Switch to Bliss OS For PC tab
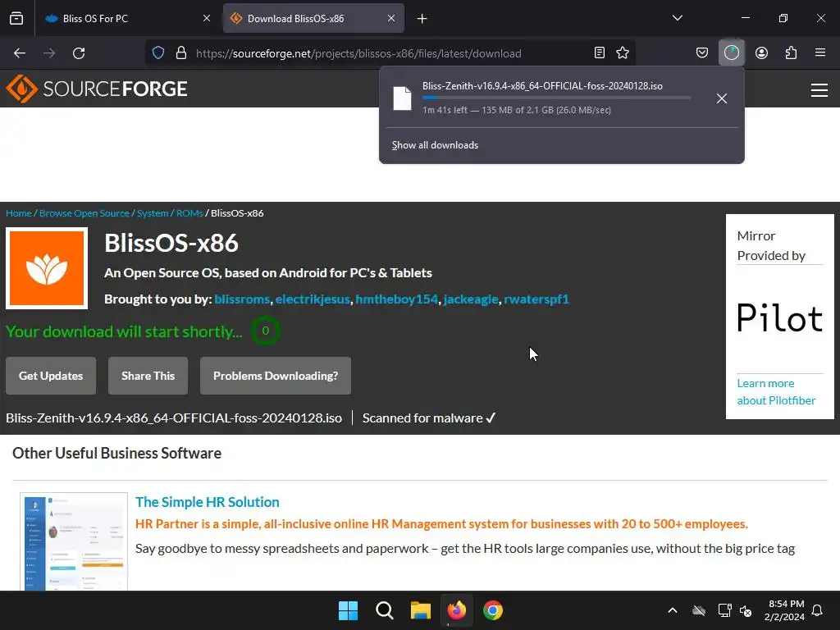840x630 pixels. pos(126,18)
